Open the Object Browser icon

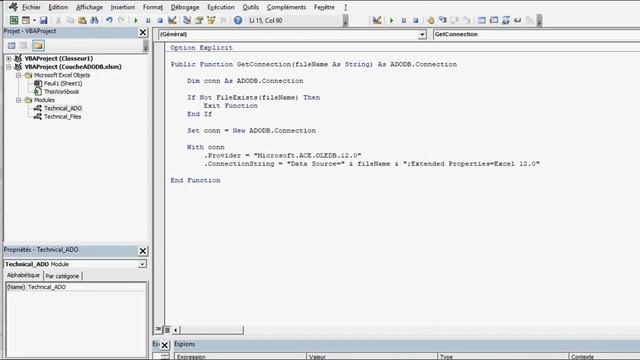pos(211,20)
